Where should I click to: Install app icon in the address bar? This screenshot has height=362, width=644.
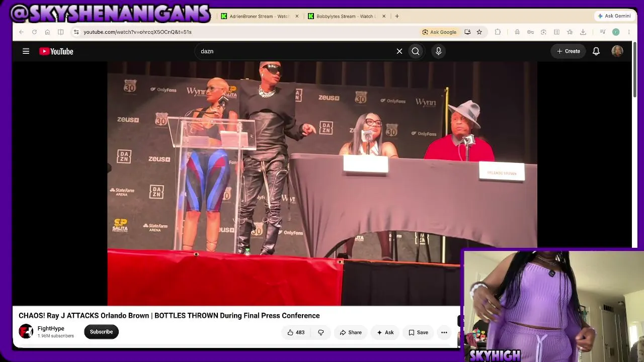(467, 32)
